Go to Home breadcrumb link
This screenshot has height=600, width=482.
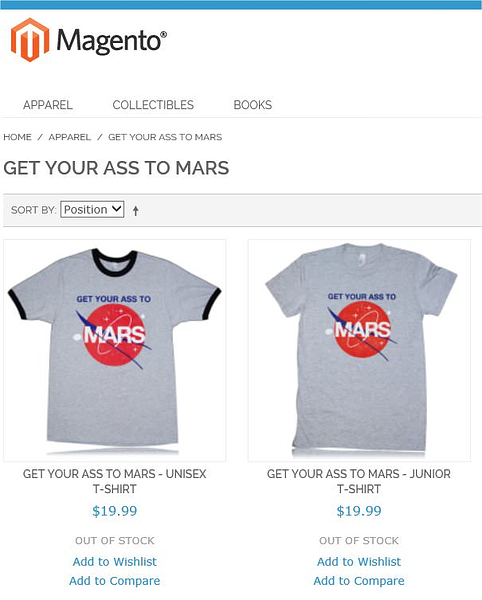pyautogui.click(x=18, y=137)
